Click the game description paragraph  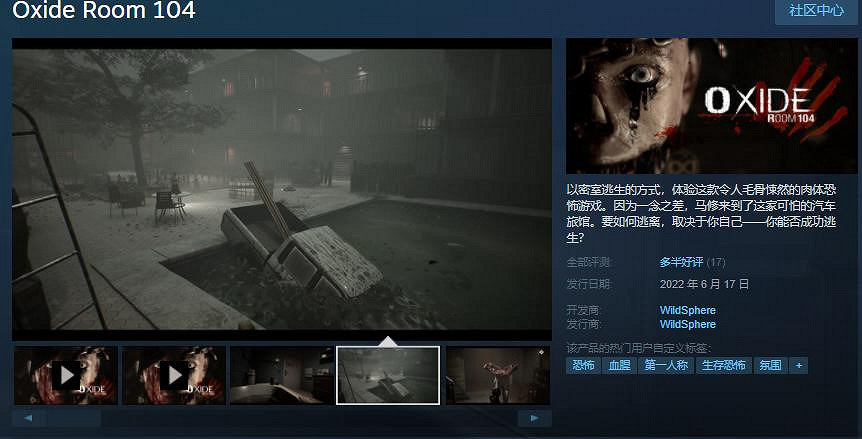point(702,214)
